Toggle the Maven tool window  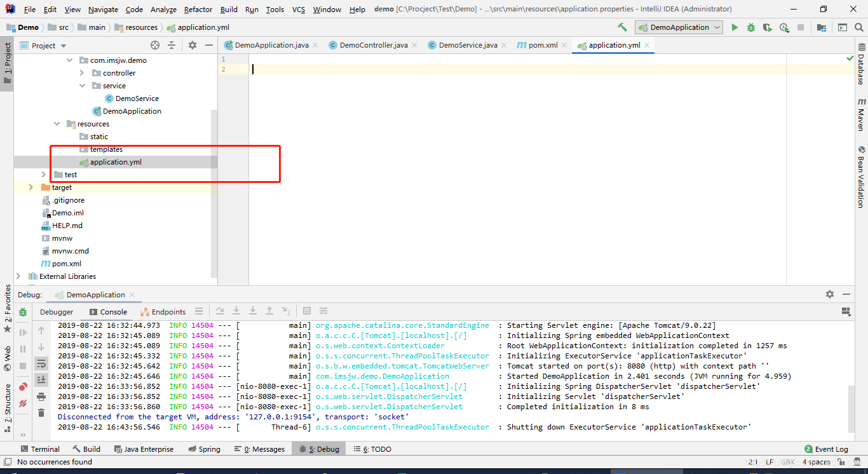pyautogui.click(x=862, y=114)
